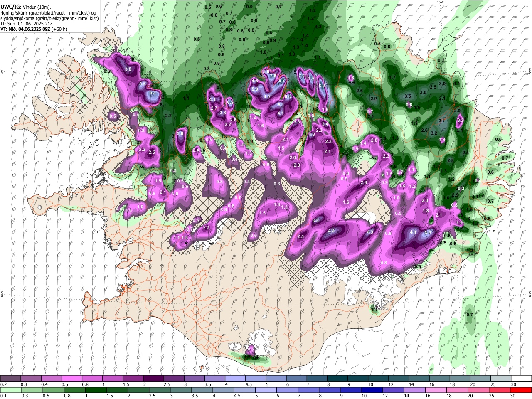The width and height of the screenshot is (532, 399).
Task: Pick the dark mauve 0.2–0.3 snow legend swatch
Action: coord(11,379)
